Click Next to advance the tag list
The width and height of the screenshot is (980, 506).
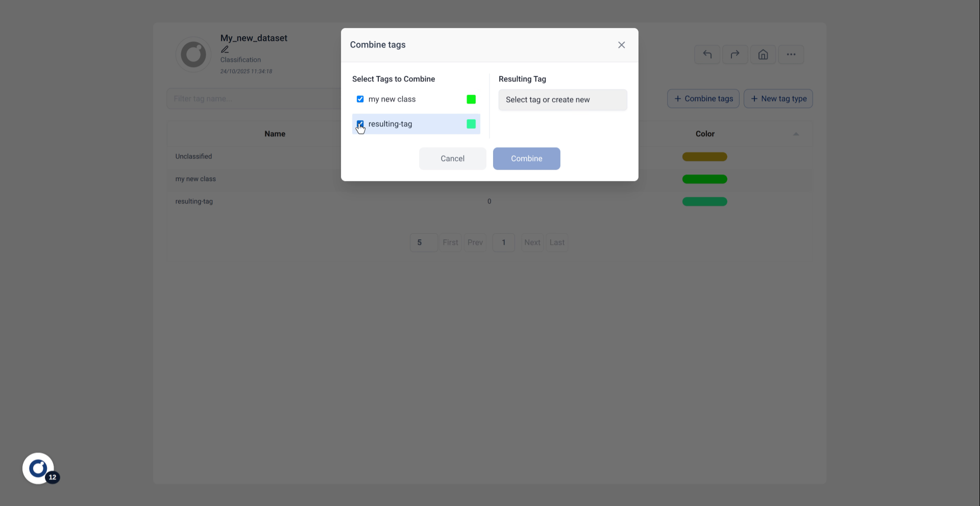[532, 242]
